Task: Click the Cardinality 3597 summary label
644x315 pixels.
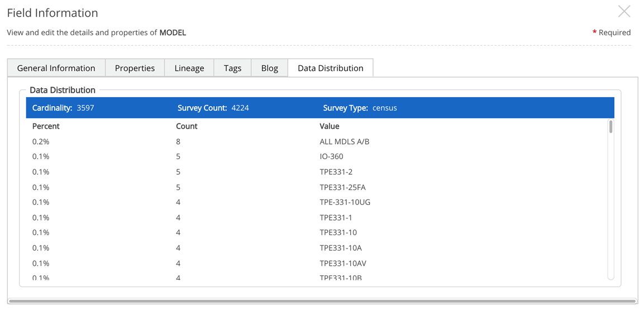Action: point(63,108)
